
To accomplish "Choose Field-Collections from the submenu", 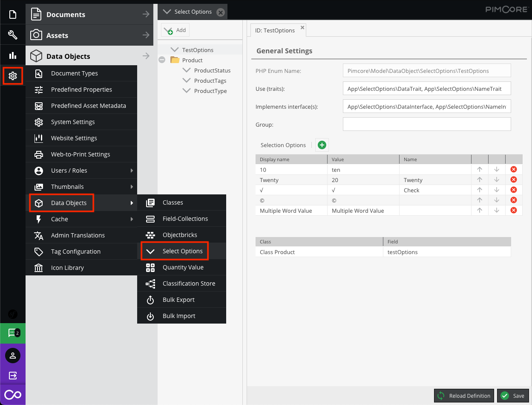I will (x=181, y=219).
